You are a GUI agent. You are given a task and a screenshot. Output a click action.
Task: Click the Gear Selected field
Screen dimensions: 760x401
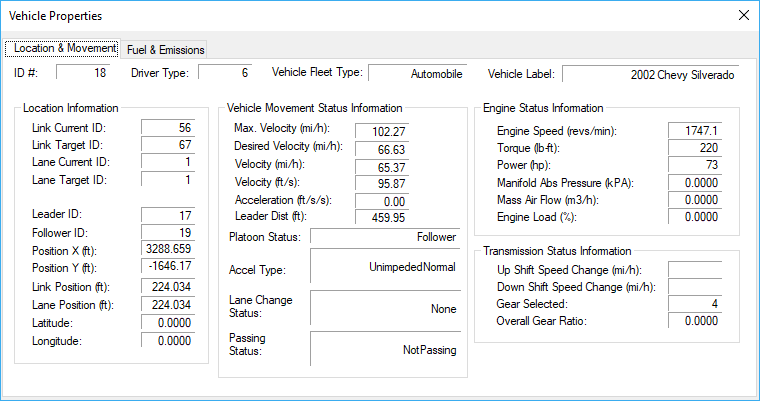coord(695,304)
